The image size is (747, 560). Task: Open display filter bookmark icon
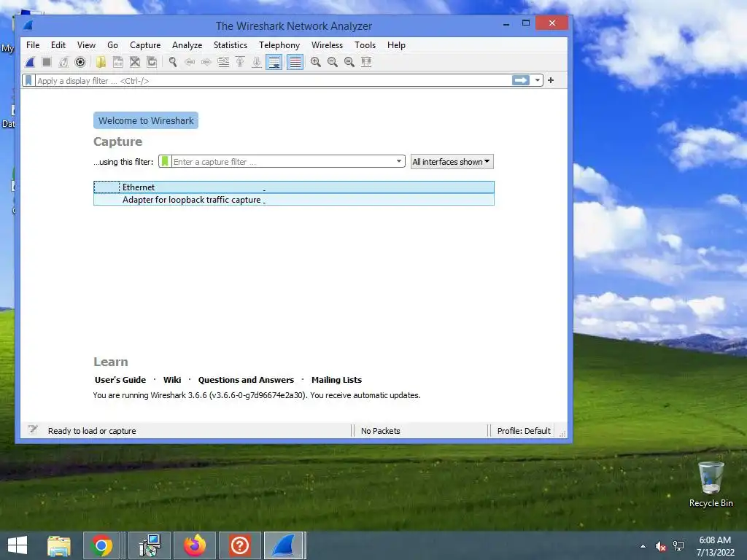click(28, 80)
